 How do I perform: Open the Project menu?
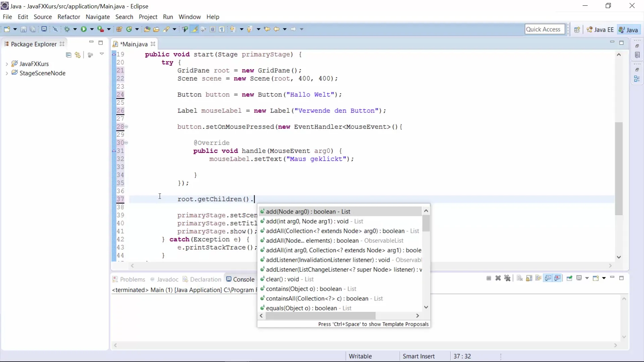click(x=148, y=17)
